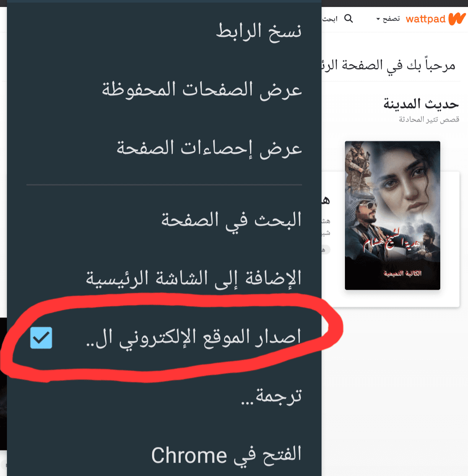Click the magnifying glass search icon
The image size is (468, 476).
[x=349, y=19]
